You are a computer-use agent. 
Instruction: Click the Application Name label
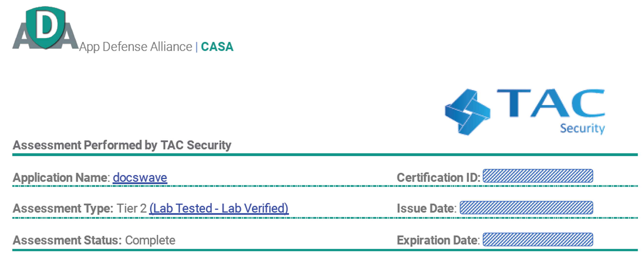coord(62,177)
